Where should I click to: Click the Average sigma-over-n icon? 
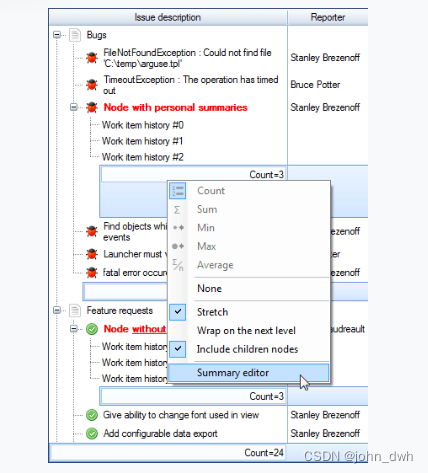(178, 265)
